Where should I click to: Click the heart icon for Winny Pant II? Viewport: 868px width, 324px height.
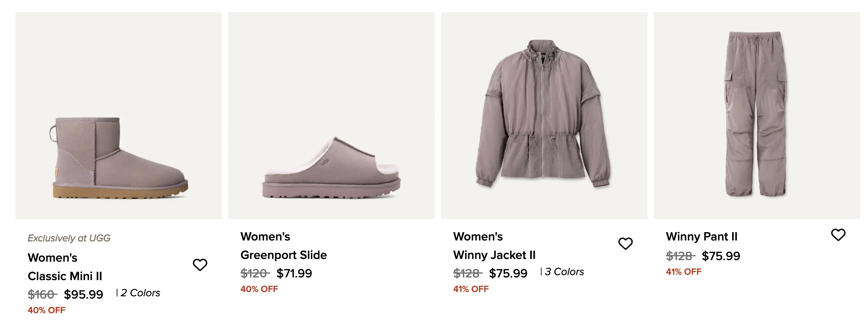coord(838,235)
